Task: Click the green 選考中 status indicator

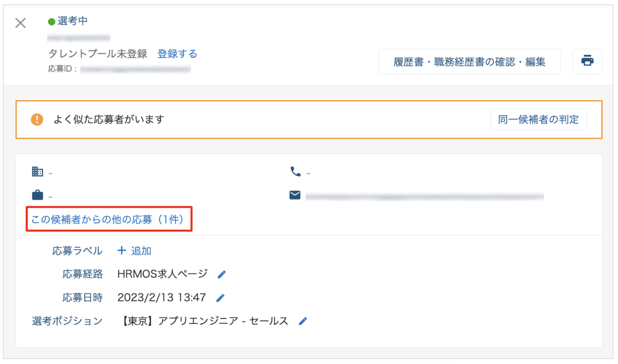Action: coord(68,21)
